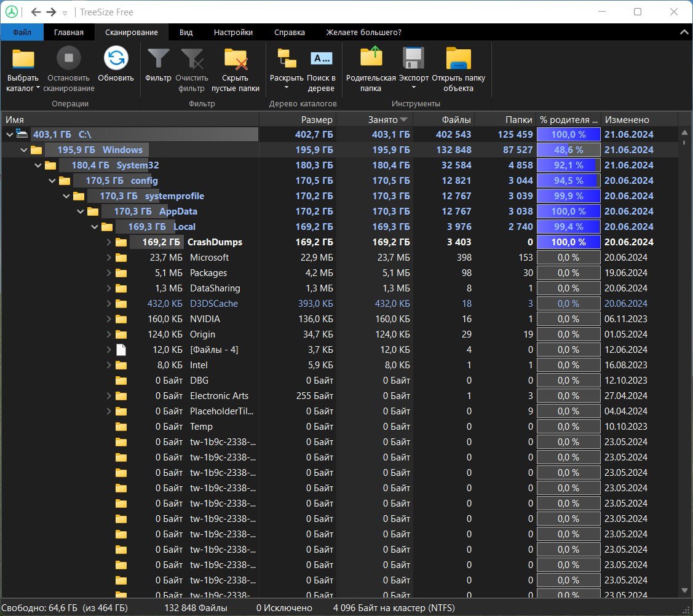Select the Origin folder row
Viewport: 693px width, 616px height.
(x=339, y=334)
